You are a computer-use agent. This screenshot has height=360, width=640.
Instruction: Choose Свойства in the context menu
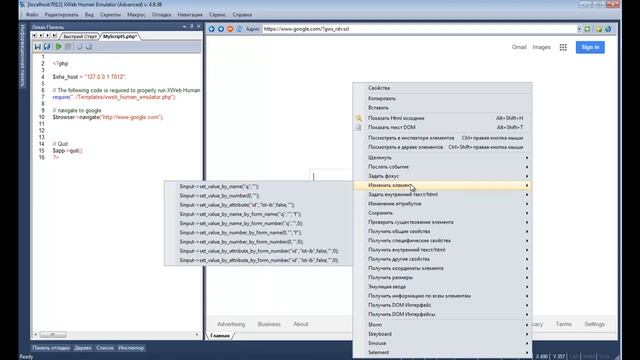click(442, 88)
